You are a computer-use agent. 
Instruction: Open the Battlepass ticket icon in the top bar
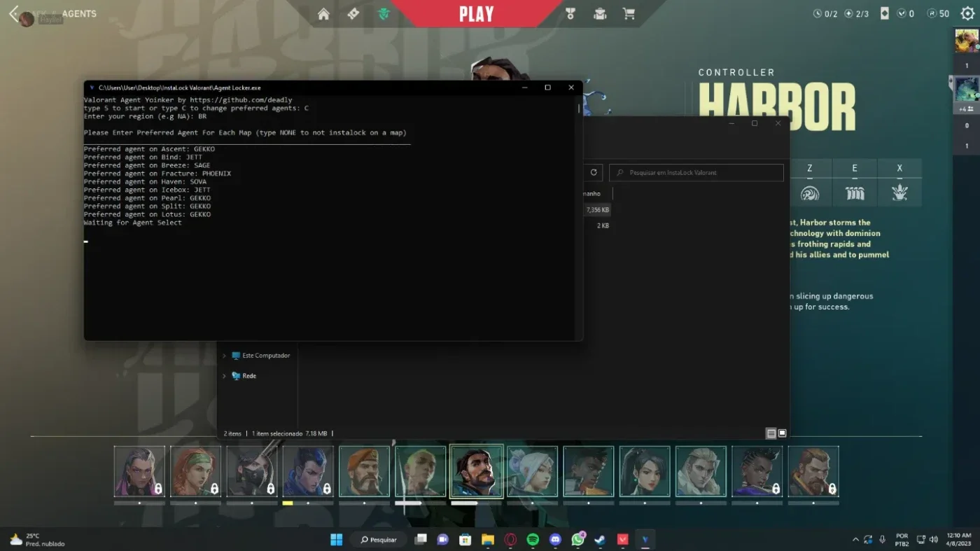[x=353, y=14]
